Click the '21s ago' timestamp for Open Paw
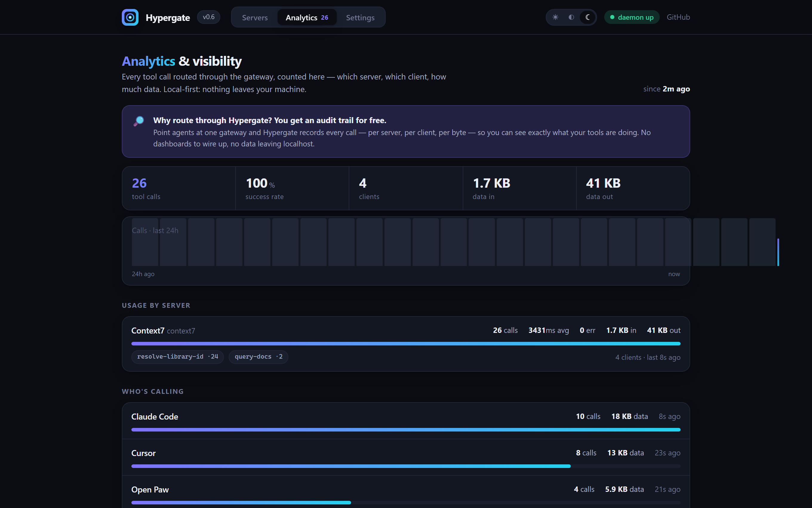Screen dimensions: 812x508 668,489
